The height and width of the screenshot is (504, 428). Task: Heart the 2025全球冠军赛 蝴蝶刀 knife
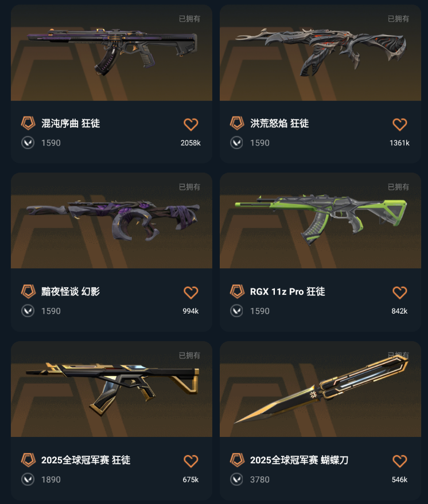coord(400,461)
